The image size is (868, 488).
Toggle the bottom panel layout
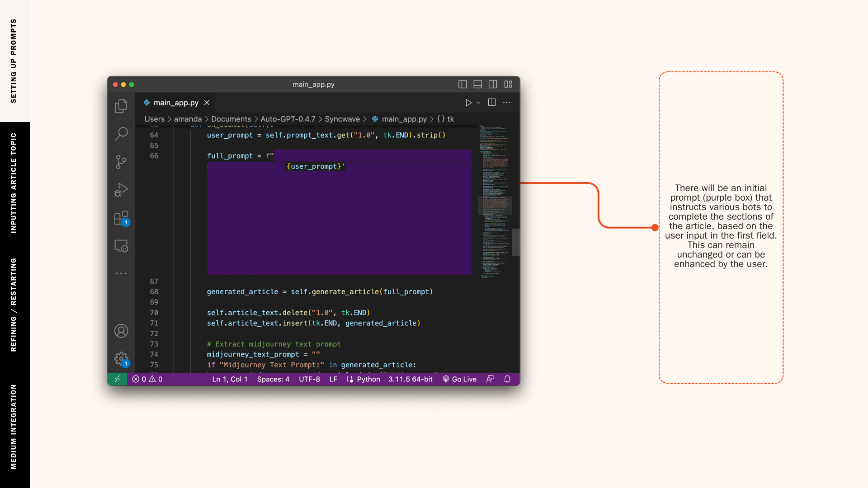click(x=477, y=84)
